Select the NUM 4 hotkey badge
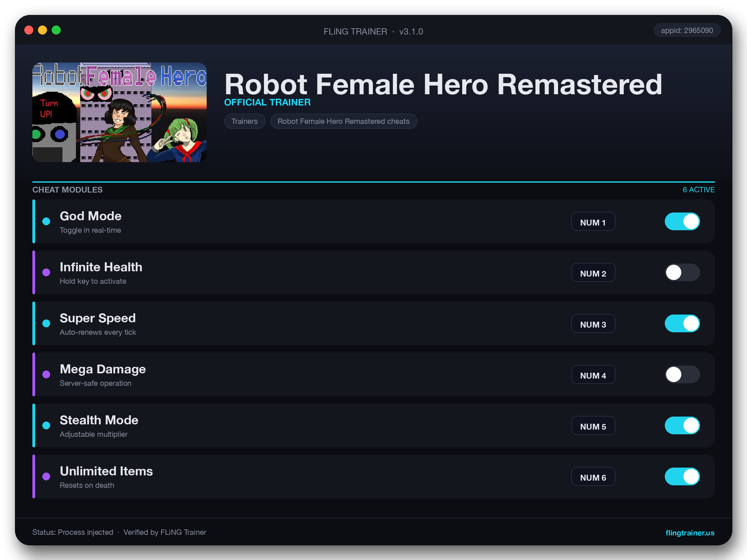747x560 pixels. [593, 374]
